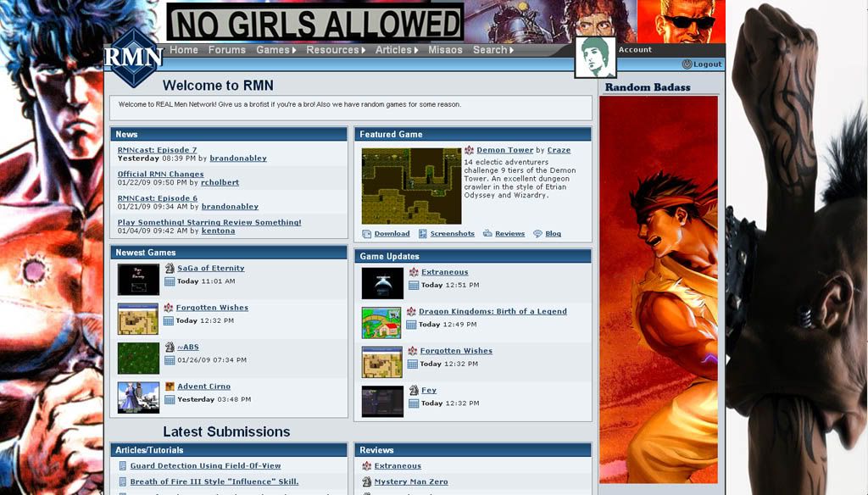Viewport: 868px width, 495px height.
Task: Click the calendar icon beside SaGa of Eternity date
Action: tap(170, 281)
